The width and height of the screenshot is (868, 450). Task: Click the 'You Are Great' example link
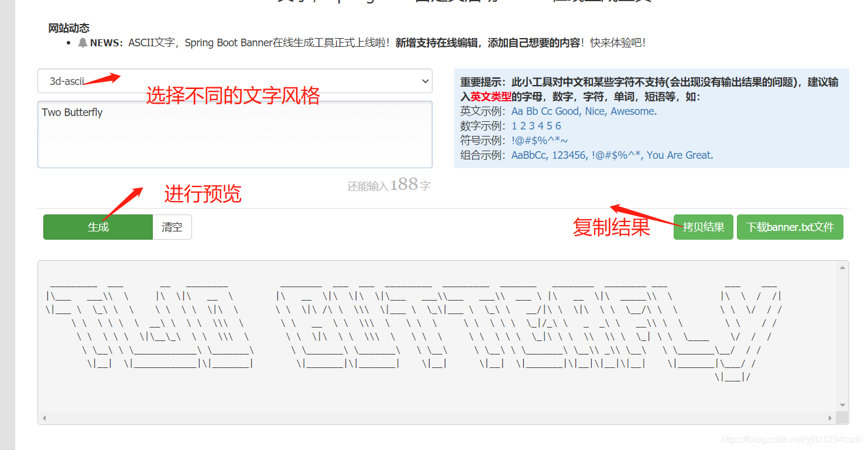coord(679,155)
